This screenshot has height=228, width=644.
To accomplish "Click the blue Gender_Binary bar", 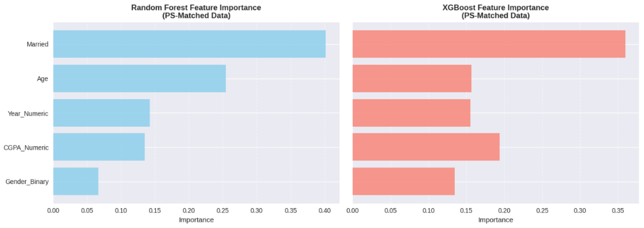I will coord(75,181).
